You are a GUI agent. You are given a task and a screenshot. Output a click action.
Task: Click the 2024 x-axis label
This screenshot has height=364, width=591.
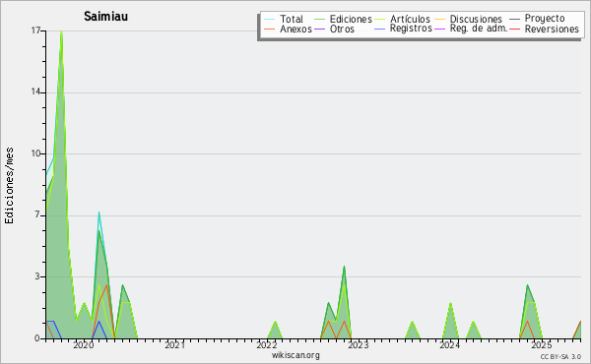(x=450, y=345)
